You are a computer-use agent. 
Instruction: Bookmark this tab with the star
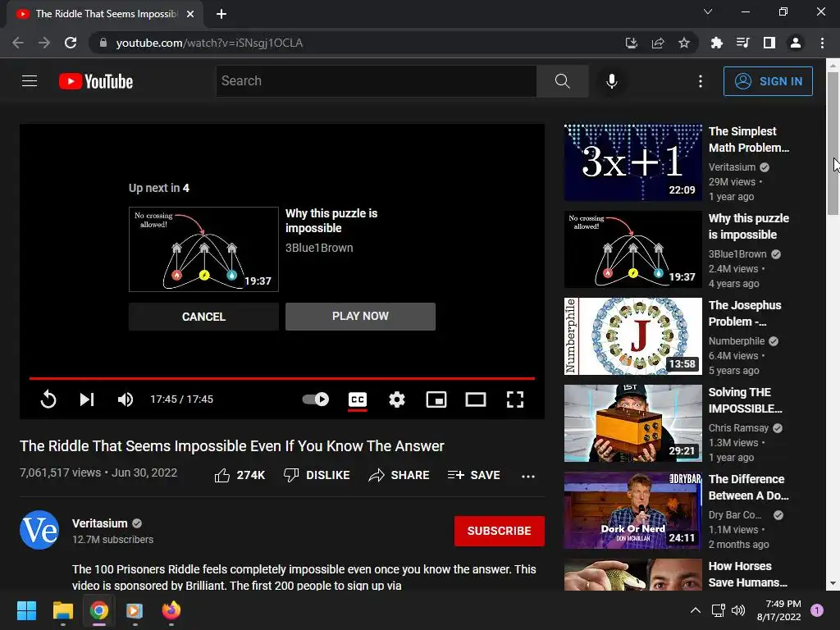(684, 43)
